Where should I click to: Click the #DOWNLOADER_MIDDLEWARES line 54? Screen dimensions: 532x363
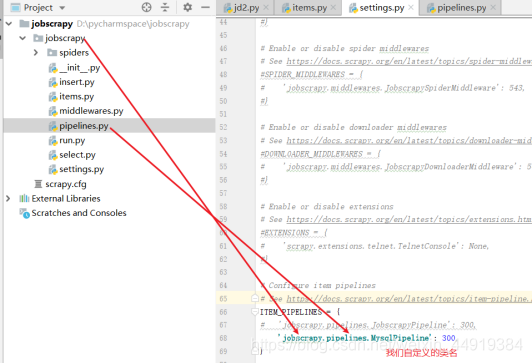click(x=320, y=154)
